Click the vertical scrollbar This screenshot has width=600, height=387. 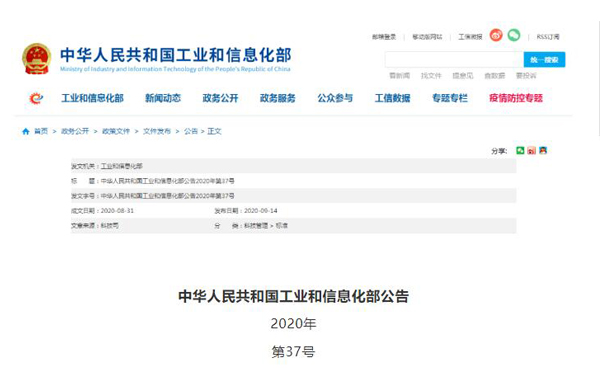point(598,78)
